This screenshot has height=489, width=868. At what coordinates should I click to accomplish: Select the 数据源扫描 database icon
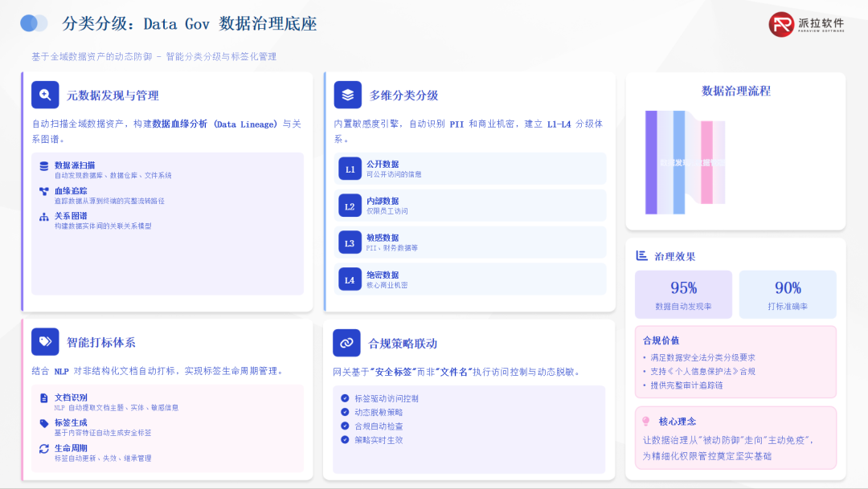pyautogui.click(x=43, y=166)
